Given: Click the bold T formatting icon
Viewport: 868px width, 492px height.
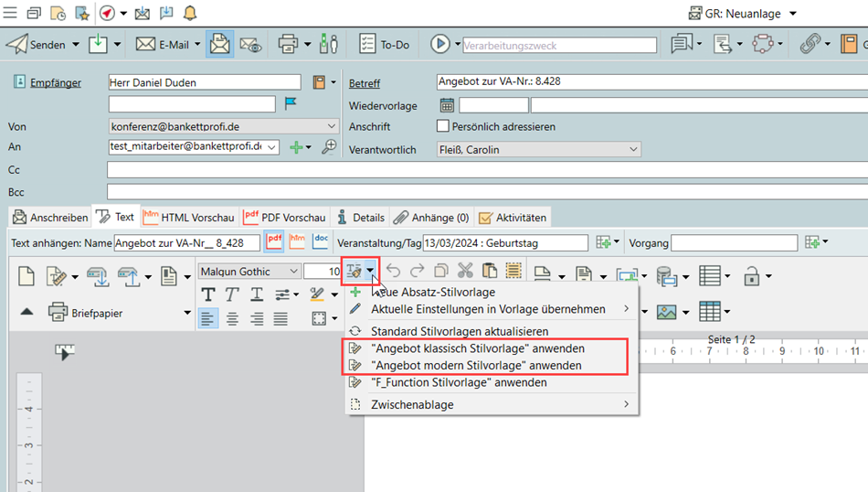Looking at the screenshot, I should 208,294.
